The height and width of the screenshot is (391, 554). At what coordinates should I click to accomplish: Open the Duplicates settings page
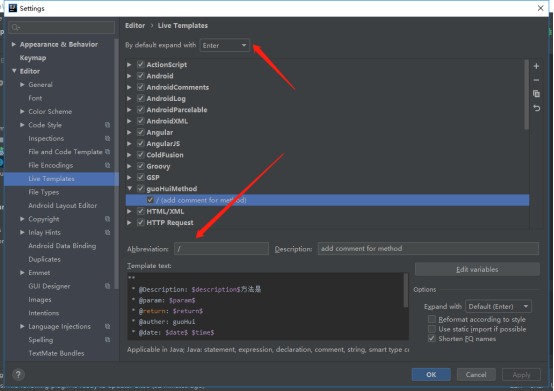click(x=45, y=259)
